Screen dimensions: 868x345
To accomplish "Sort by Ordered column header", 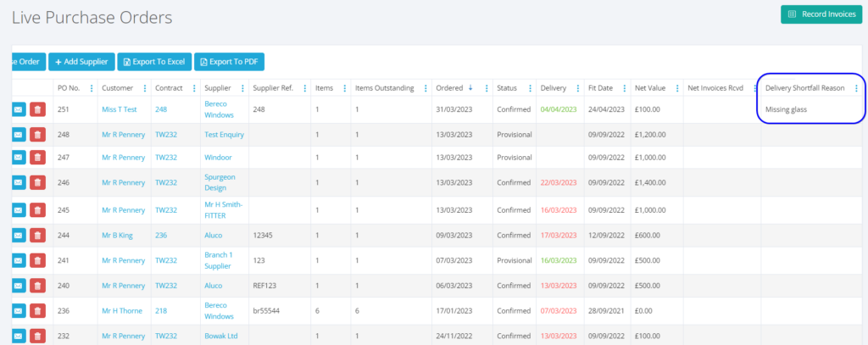I will tap(449, 88).
